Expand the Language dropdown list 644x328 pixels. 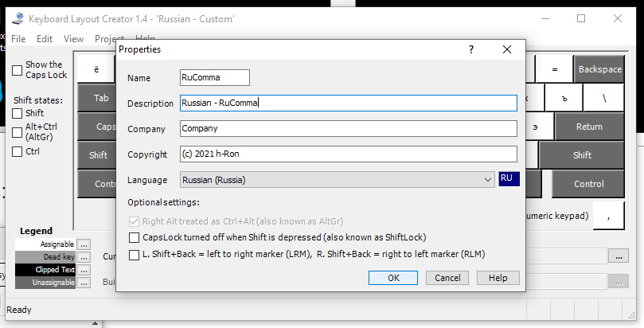[x=488, y=180]
